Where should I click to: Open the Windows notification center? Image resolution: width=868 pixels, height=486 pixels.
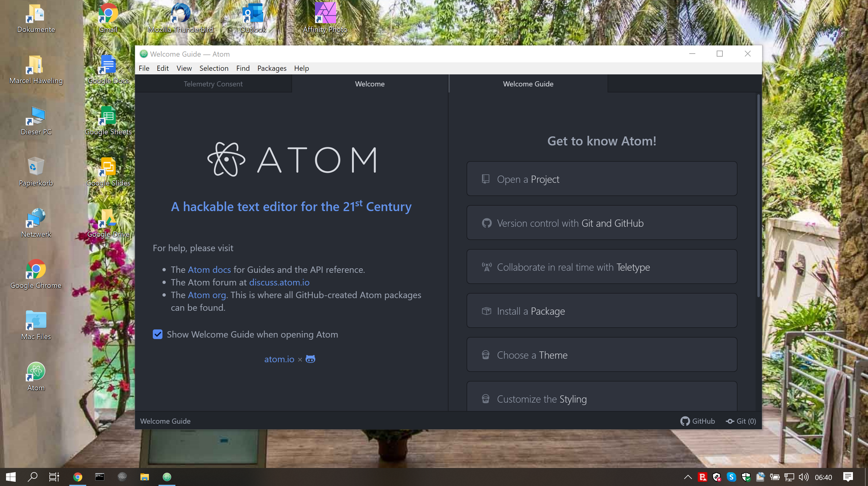pos(848,477)
